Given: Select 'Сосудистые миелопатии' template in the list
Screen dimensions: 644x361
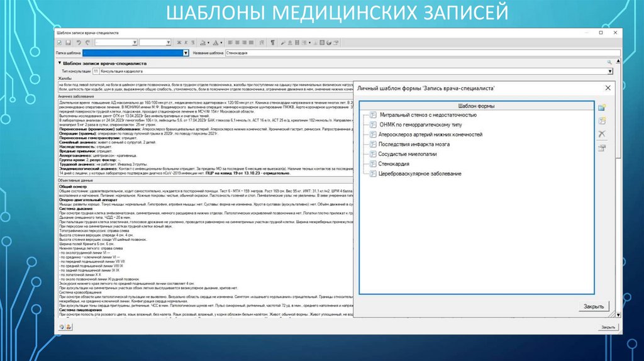Looking at the screenshot, I should [407, 154].
